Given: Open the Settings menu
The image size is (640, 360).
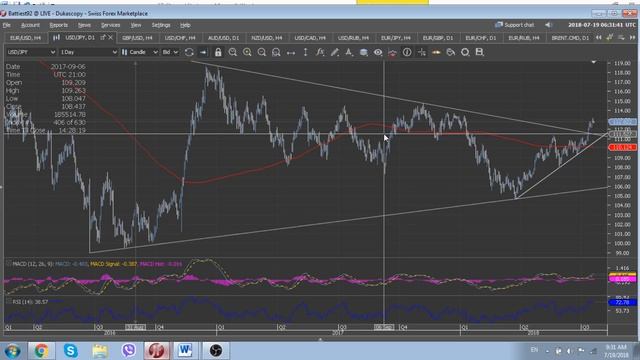Looking at the screenshot, I should point(161,25).
